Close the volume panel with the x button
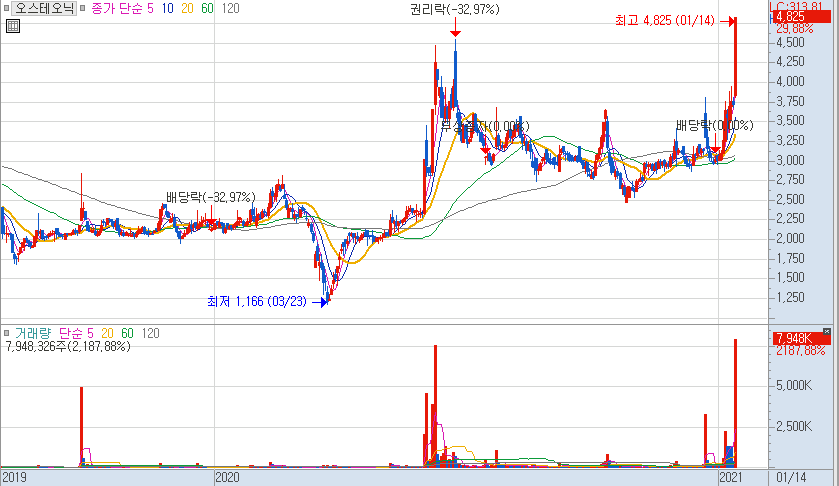The height and width of the screenshot is (486, 839). click(x=827, y=331)
